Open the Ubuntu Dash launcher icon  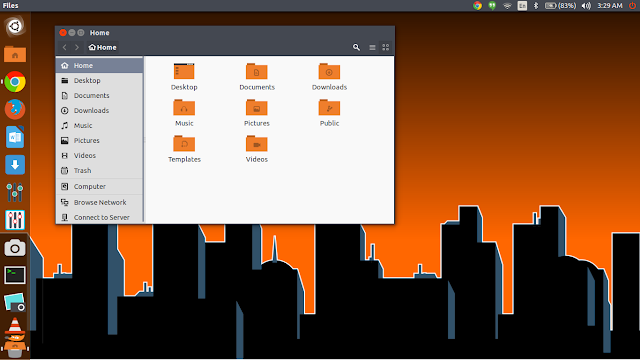(x=15, y=27)
